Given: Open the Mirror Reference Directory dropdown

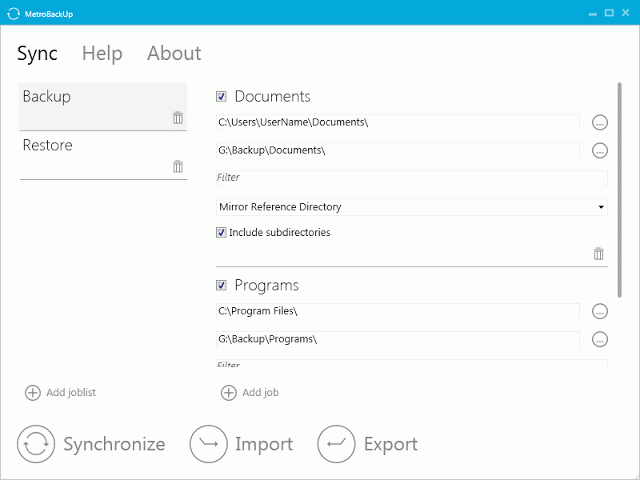Looking at the screenshot, I should (411, 207).
